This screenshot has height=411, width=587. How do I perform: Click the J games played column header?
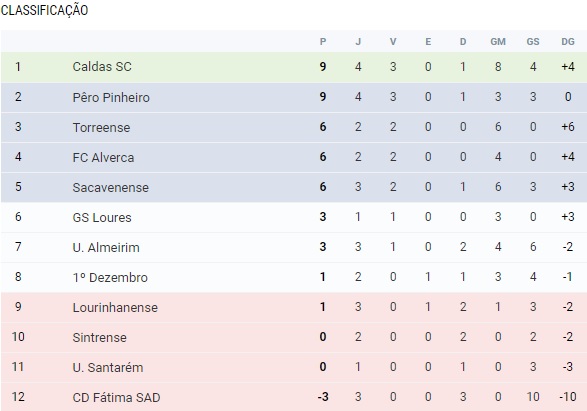pyautogui.click(x=358, y=42)
